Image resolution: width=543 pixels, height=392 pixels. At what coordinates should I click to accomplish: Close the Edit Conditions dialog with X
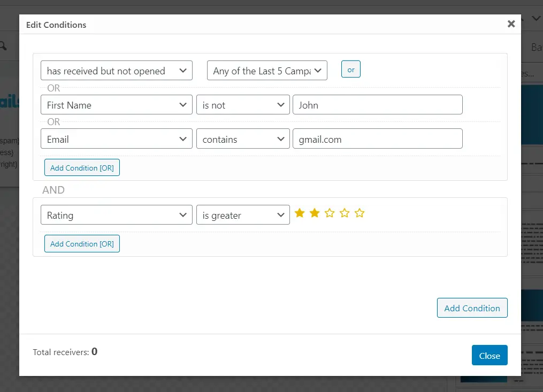click(511, 24)
